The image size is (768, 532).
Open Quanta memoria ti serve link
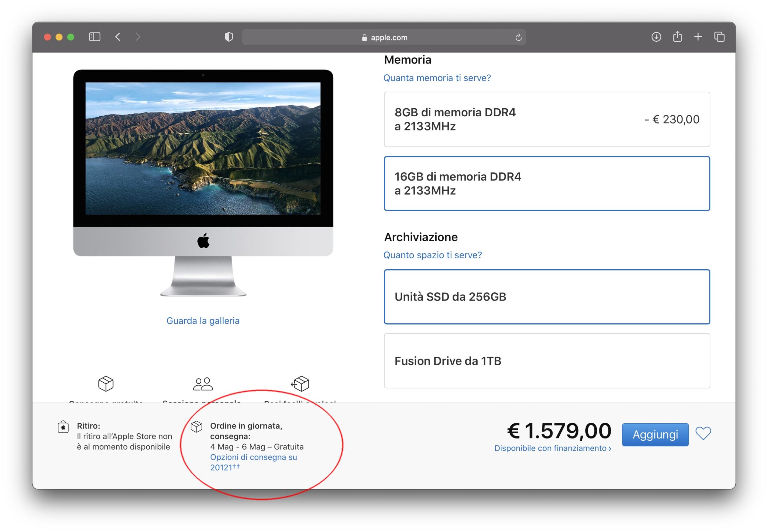[x=437, y=78]
